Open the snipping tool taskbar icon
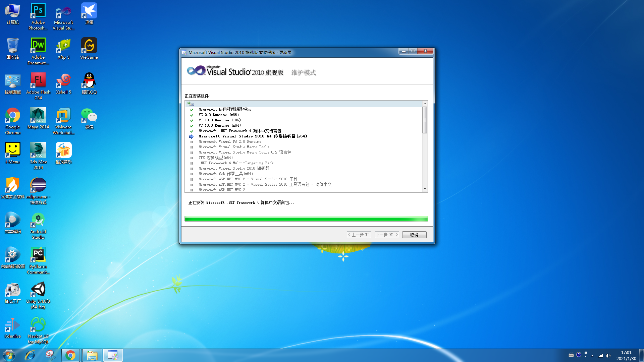The height and width of the screenshot is (362, 644). coord(50,355)
